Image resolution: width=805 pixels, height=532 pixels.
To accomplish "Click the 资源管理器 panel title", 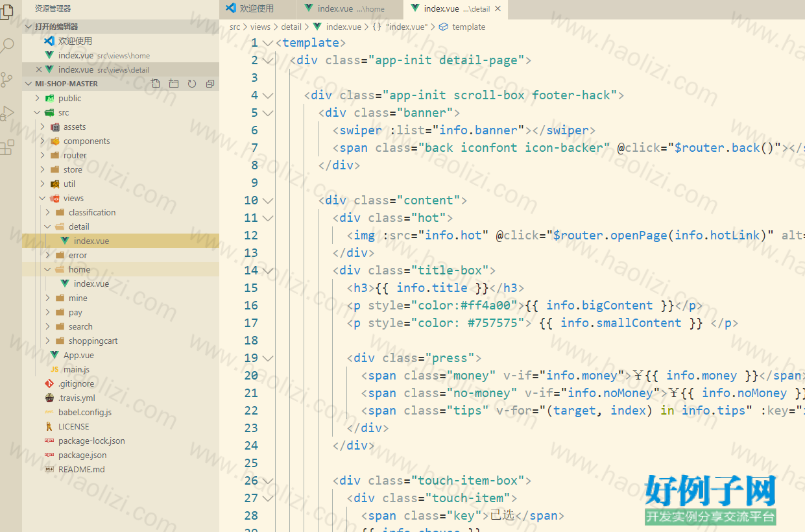I will click(x=53, y=8).
